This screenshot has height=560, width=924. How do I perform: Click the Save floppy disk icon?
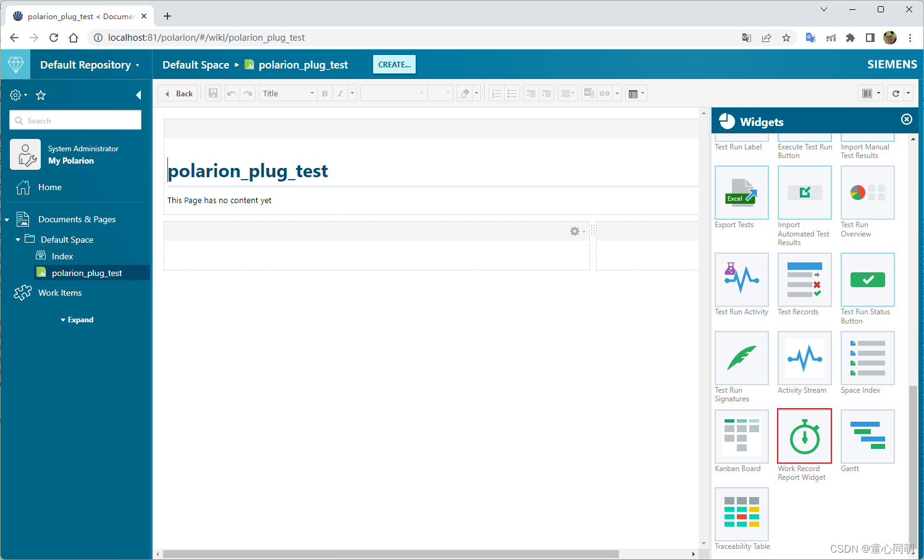213,94
